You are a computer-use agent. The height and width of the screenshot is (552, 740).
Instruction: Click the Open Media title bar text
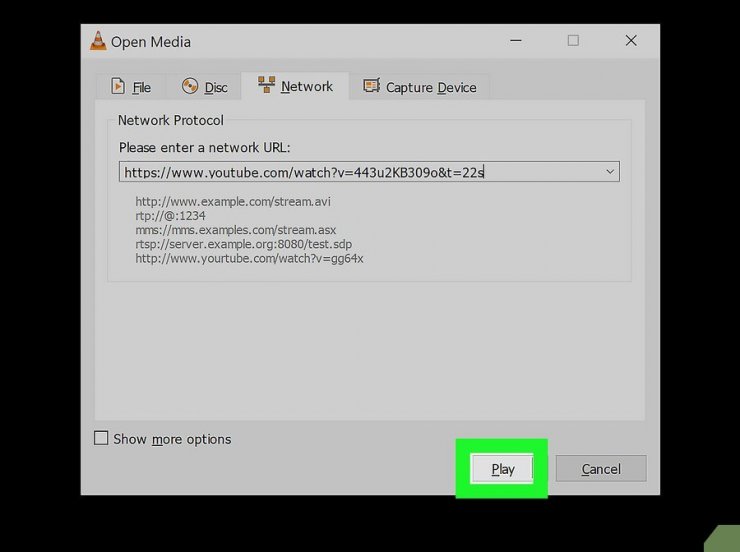point(151,42)
